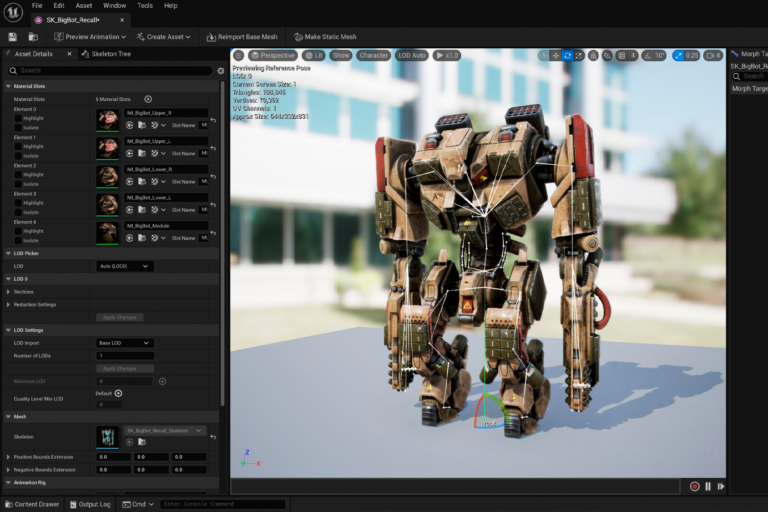Click the add icon beside Minimum LOD

tap(162, 381)
